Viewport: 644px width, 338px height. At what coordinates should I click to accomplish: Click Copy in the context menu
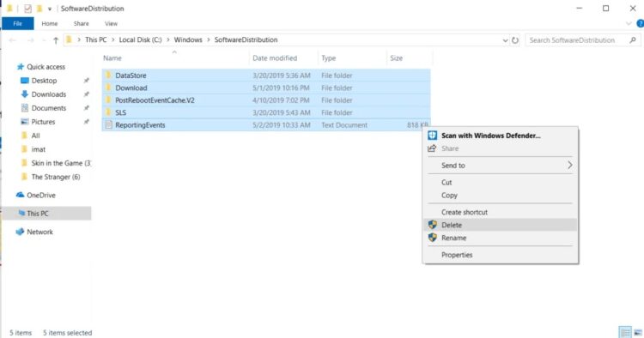pyautogui.click(x=500, y=196)
